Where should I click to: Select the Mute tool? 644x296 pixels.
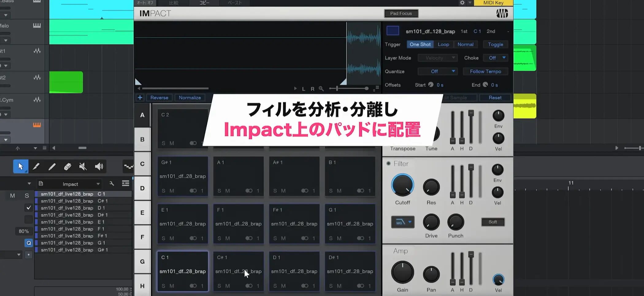click(83, 166)
